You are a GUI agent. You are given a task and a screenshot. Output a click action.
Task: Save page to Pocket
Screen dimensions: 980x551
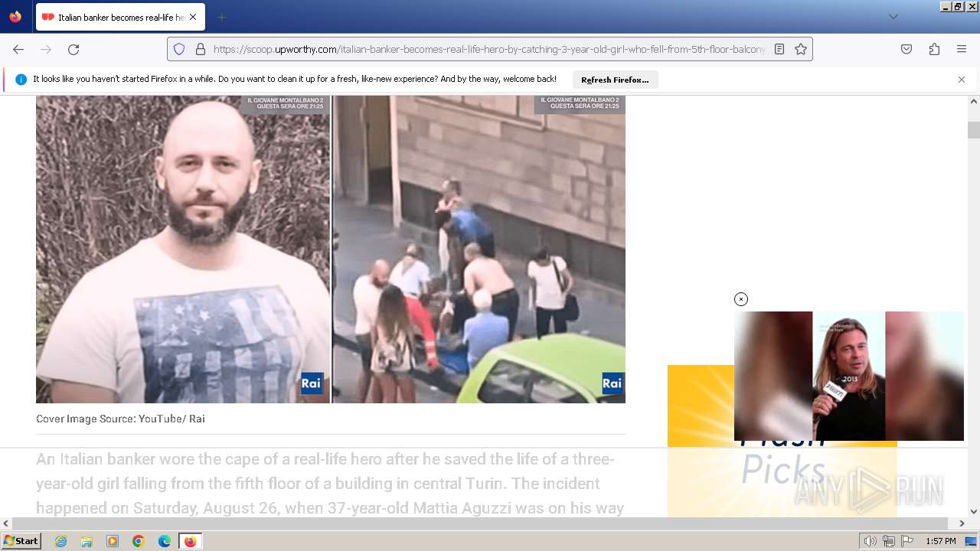coord(906,49)
